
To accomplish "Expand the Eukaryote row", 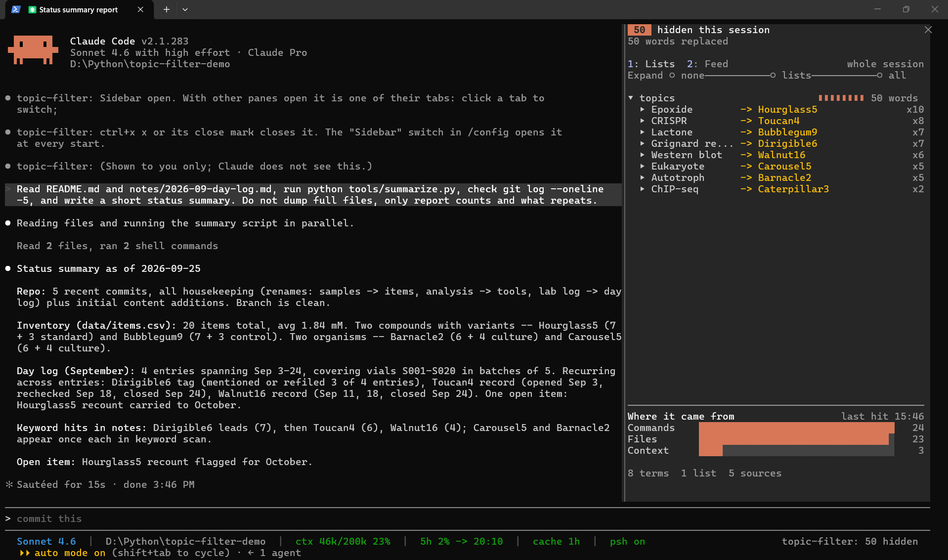I will point(643,166).
